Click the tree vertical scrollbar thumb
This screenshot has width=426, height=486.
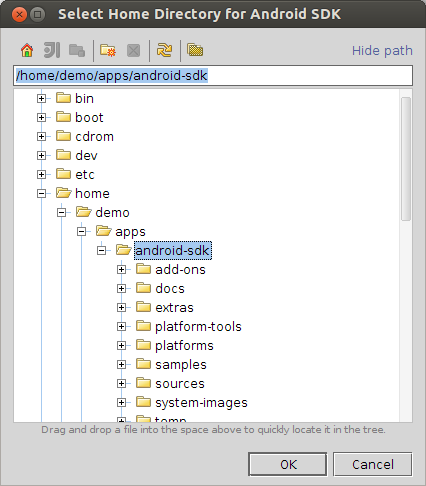tap(406, 159)
